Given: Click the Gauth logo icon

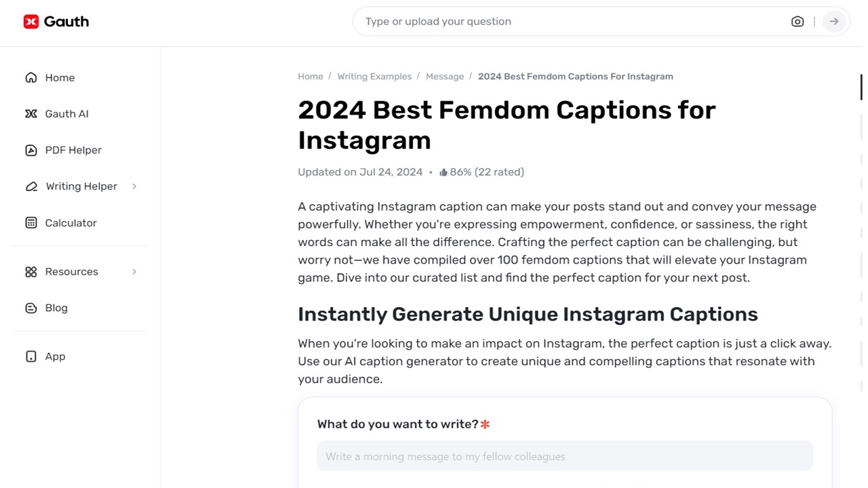Looking at the screenshot, I should click(31, 21).
